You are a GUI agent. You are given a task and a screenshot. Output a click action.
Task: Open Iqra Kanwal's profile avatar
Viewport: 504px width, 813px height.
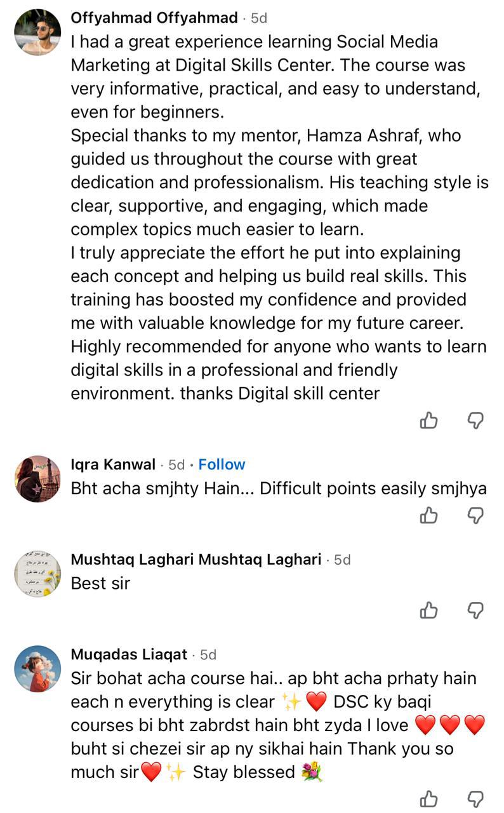point(37,478)
